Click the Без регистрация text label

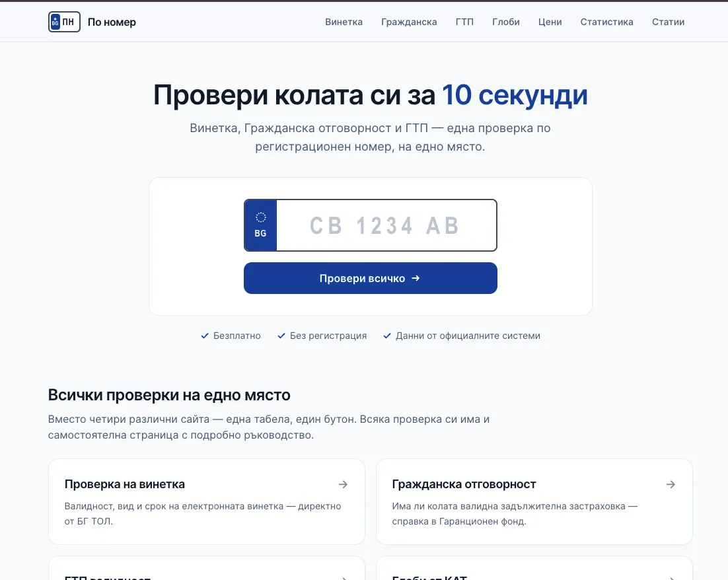pos(328,336)
